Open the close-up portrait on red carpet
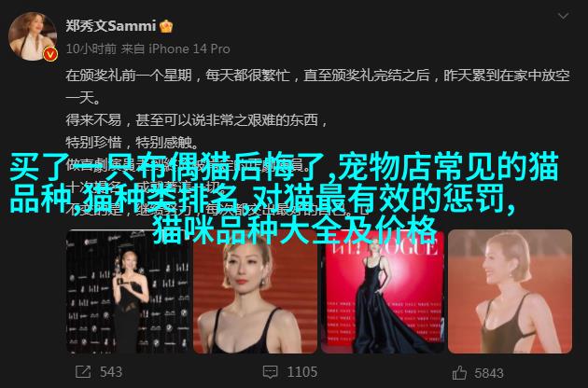 coord(255,292)
